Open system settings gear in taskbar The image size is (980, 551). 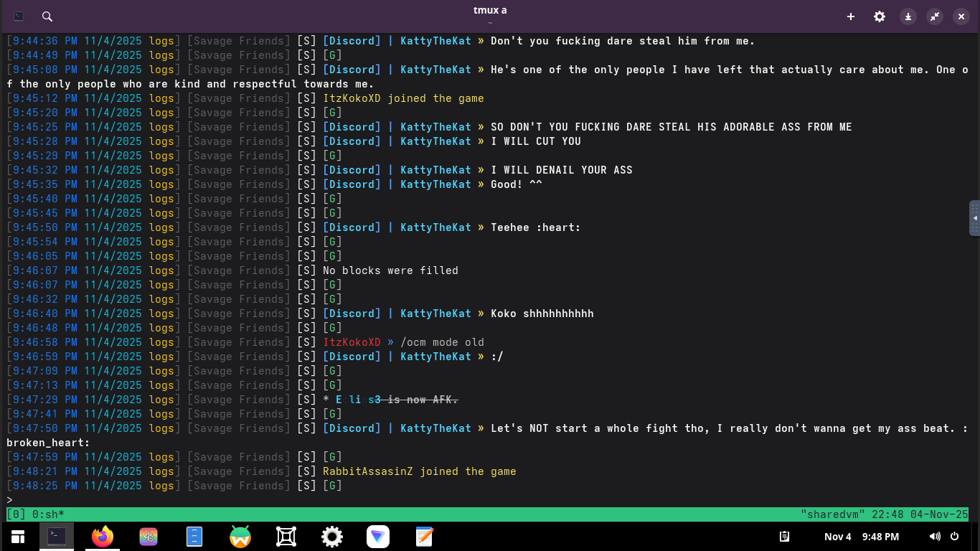[331, 537]
